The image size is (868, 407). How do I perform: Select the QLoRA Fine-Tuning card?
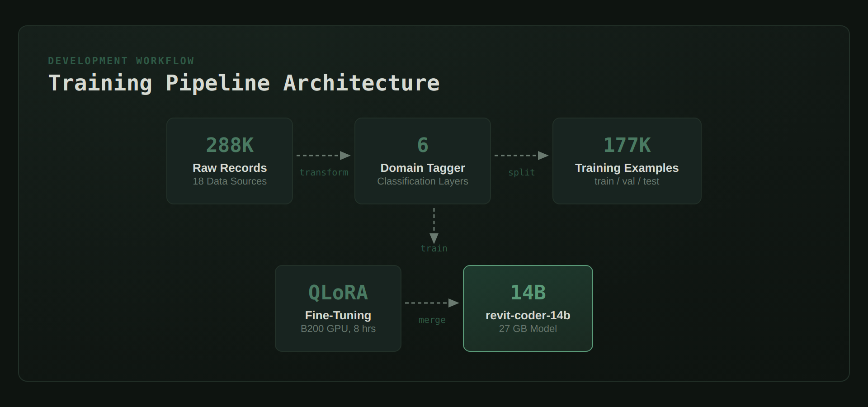338,308
